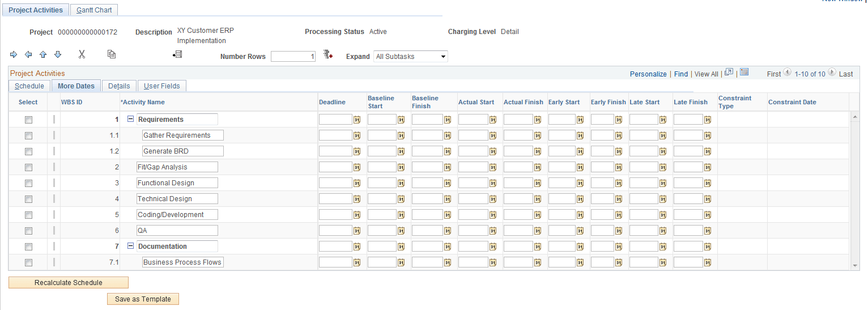Click the Coding/Development activity name field

(177, 215)
